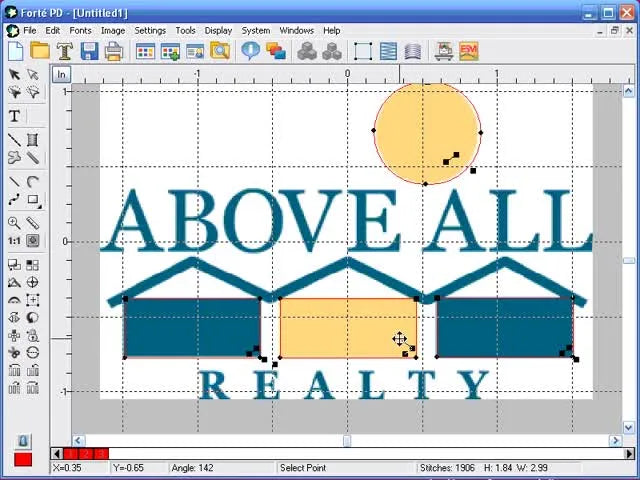Click the scissors cut tool
The width and height of the screenshot is (640, 480).
[14, 353]
